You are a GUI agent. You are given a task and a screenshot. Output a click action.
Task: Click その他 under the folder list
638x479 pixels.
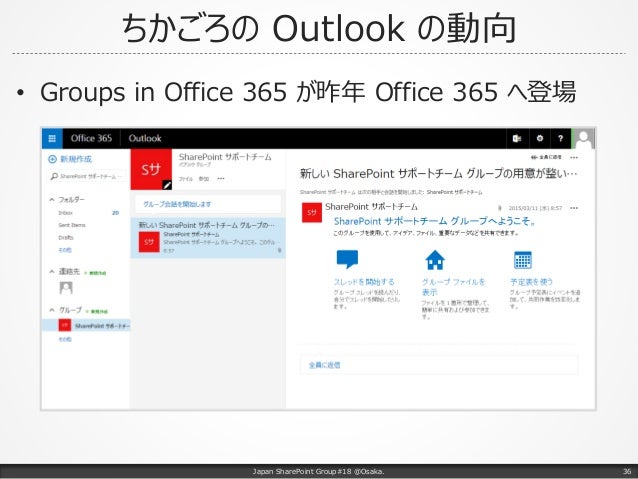pos(65,250)
